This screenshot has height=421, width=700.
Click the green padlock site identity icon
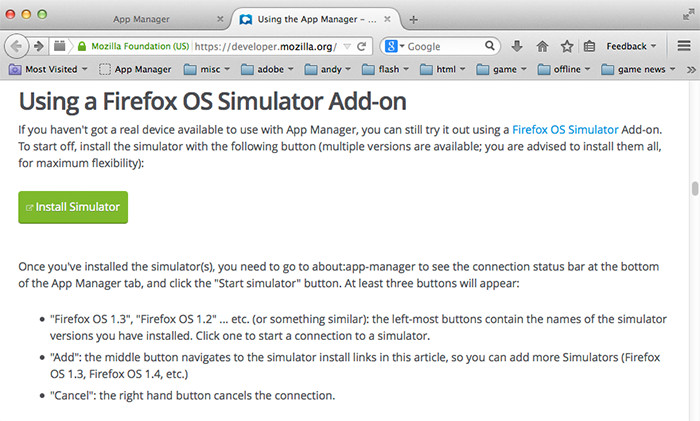82,46
